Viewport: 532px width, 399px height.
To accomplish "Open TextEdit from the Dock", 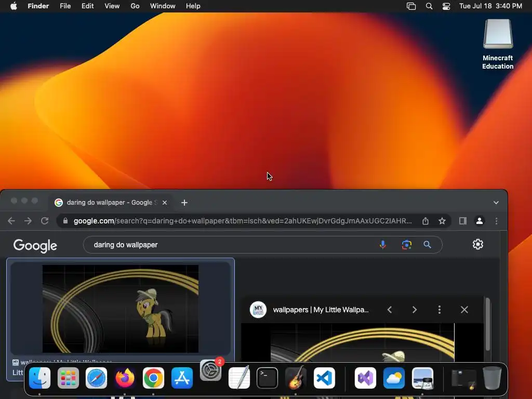I will [239, 377].
